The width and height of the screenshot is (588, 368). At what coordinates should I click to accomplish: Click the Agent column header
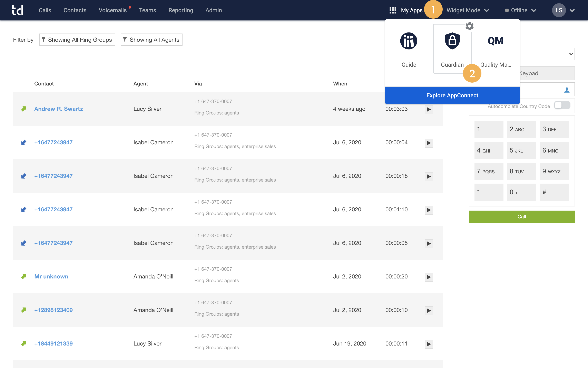(140, 83)
